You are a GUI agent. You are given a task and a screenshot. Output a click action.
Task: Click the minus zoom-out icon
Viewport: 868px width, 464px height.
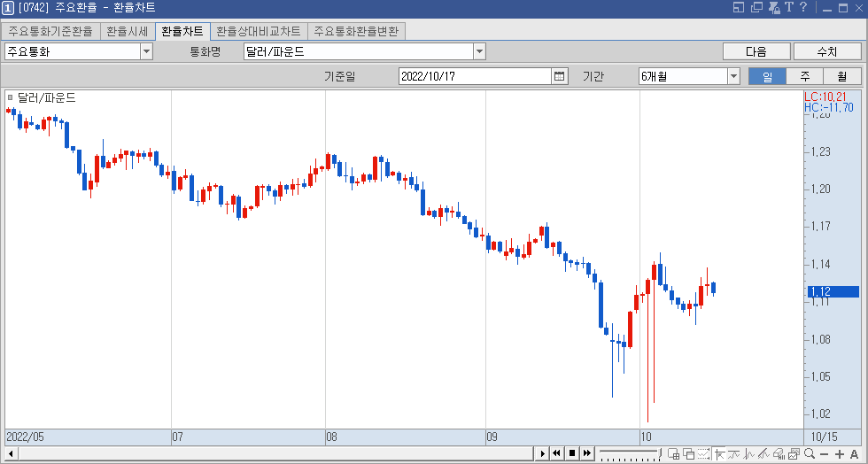(x=824, y=454)
